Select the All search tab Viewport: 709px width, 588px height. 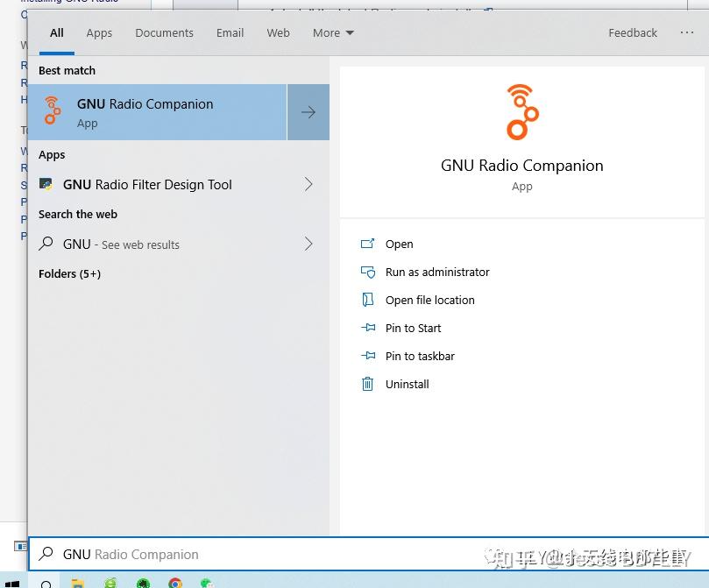click(x=56, y=32)
